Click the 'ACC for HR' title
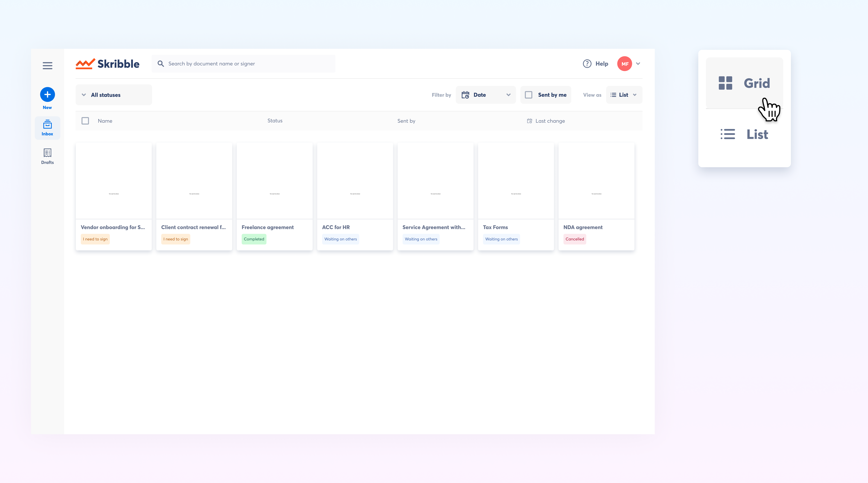The height and width of the screenshot is (483, 868). (336, 227)
